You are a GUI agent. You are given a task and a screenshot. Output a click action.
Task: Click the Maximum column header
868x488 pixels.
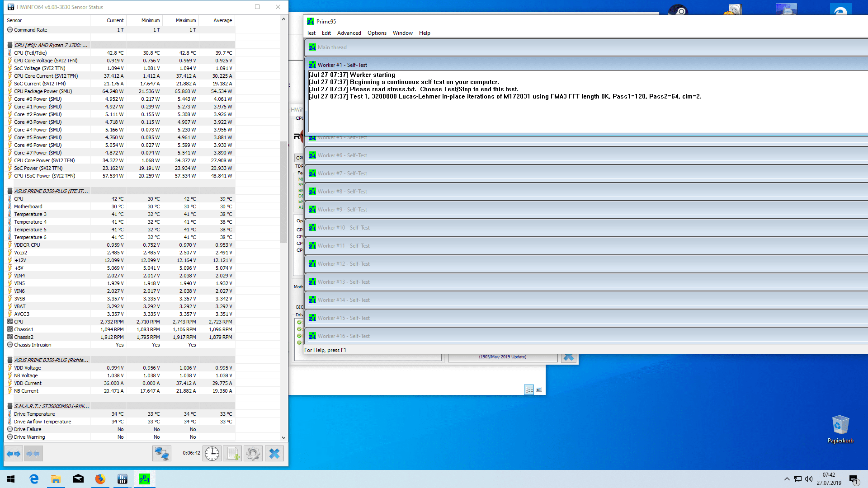(x=181, y=20)
